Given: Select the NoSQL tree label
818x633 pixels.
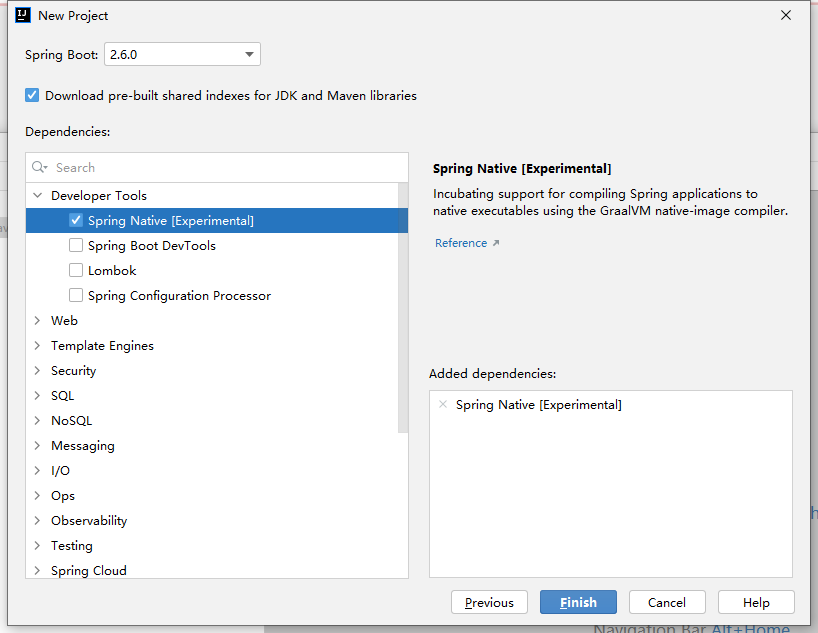Looking at the screenshot, I should (x=71, y=421).
